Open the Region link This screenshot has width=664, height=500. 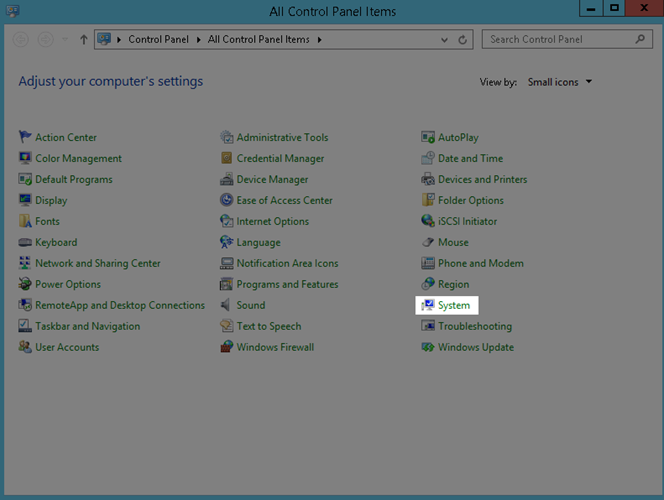(454, 284)
